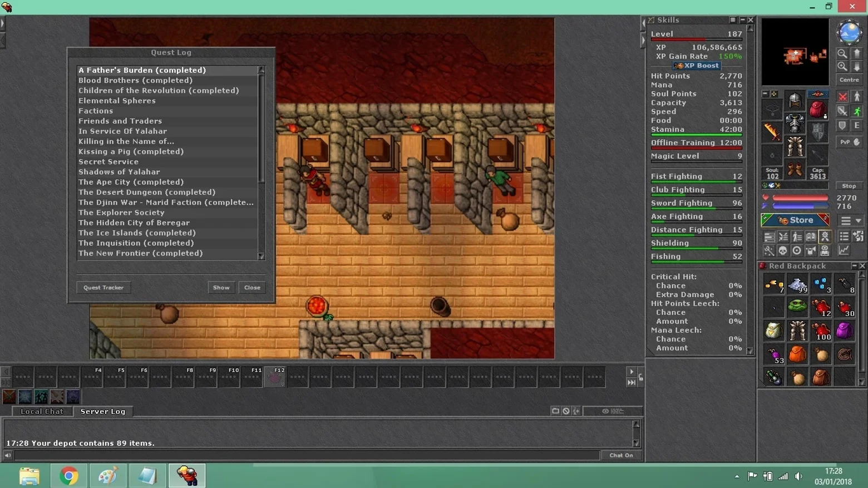The height and width of the screenshot is (488, 868).
Task: Click the stack of 100 red potions
Action: pyautogui.click(x=821, y=331)
